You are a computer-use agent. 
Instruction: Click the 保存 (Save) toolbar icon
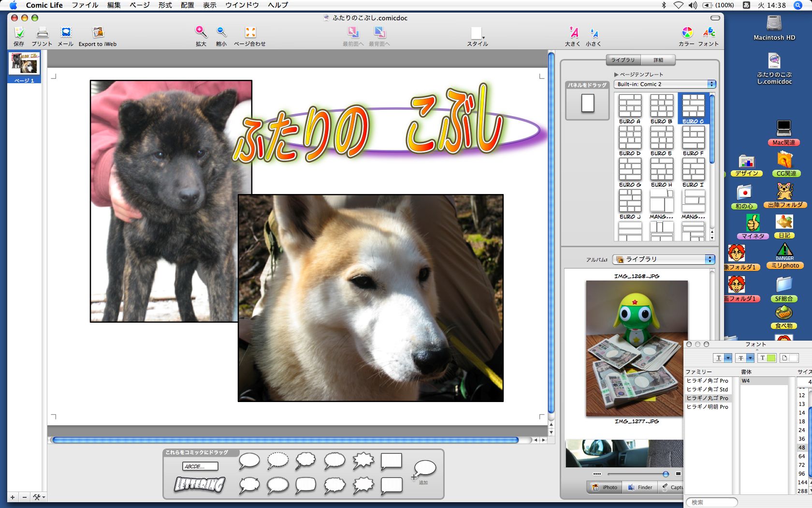click(19, 32)
